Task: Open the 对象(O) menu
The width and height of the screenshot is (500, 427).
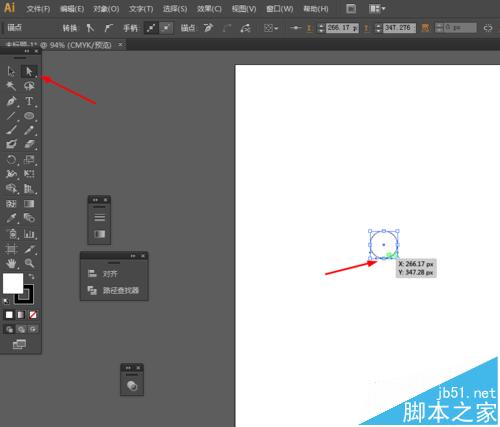Action: point(106,9)
